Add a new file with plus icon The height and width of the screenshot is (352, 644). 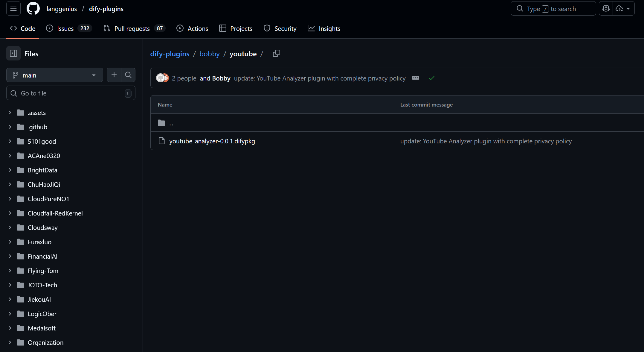coord(114,75)
